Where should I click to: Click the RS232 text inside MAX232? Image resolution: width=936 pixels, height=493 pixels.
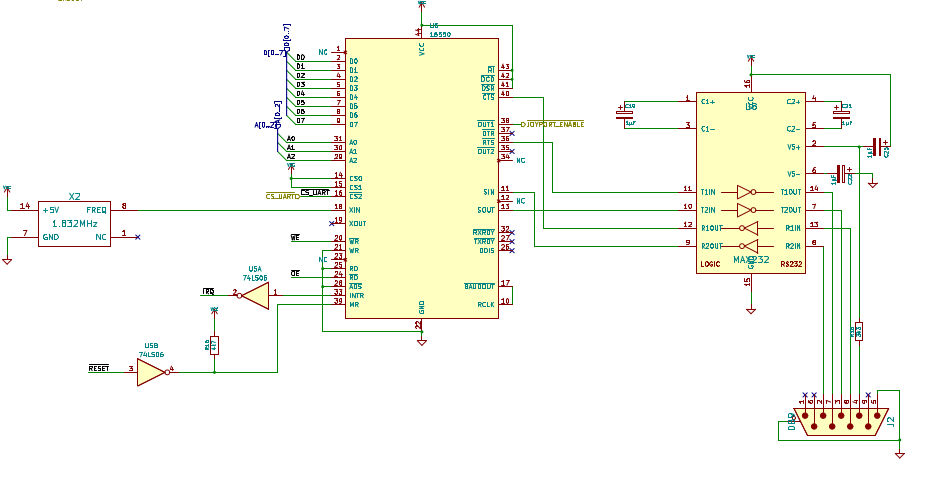click(x=791, y=264)
